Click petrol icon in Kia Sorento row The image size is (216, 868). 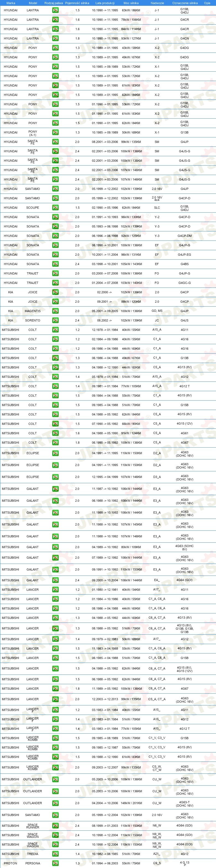click(56, 320)
